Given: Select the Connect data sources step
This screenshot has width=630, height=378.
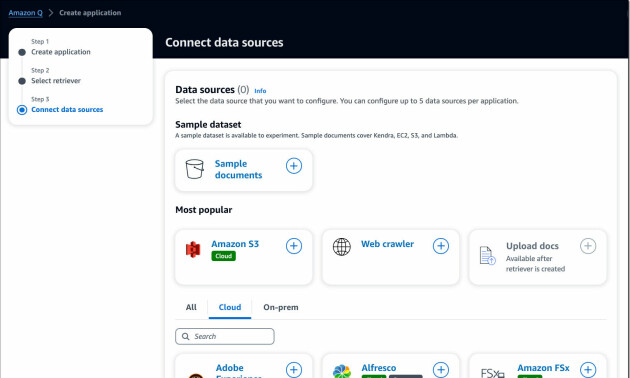Looking at the screenshot, I should point(67,110).
